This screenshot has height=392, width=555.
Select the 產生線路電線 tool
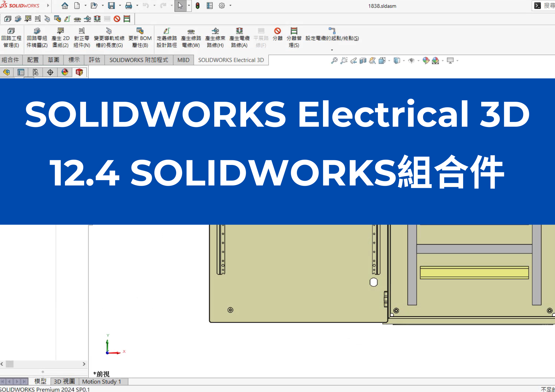191,37
